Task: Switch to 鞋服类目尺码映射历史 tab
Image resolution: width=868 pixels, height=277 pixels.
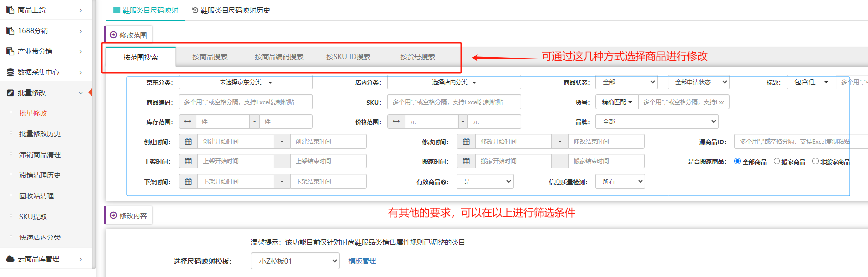Action: (x=231, y=10)
